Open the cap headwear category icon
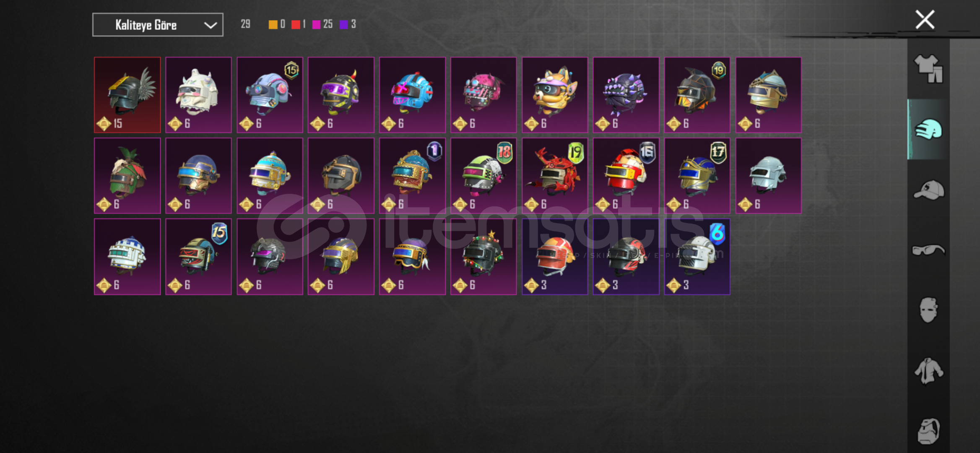 point(928,190)
